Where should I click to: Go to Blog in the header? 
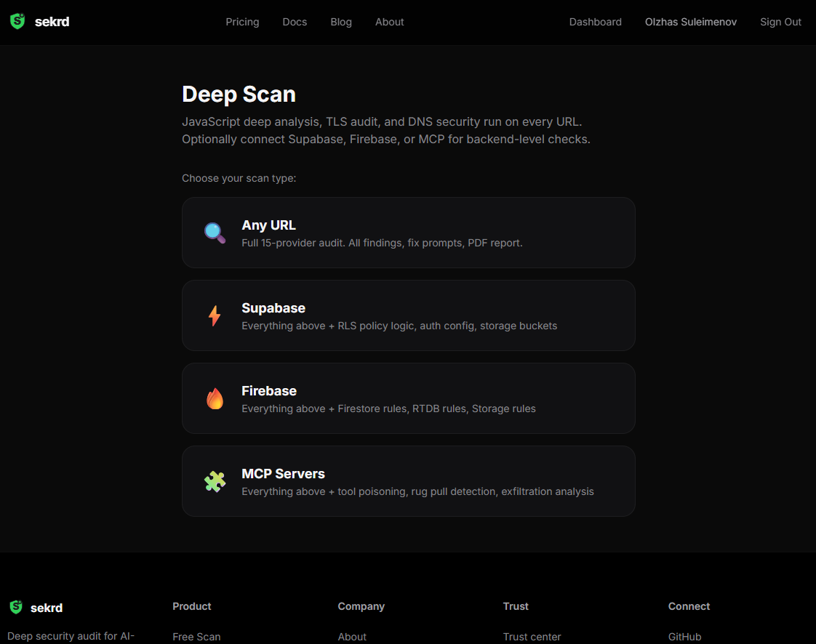coord(341,22)
